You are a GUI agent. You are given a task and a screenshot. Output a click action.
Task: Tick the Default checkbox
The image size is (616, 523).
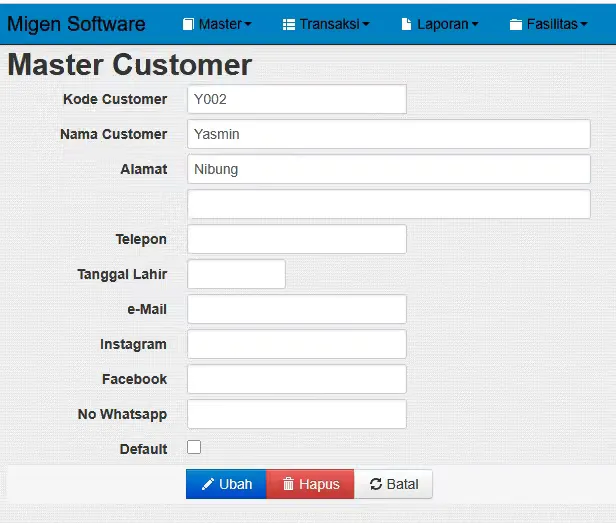click(194, 447)
